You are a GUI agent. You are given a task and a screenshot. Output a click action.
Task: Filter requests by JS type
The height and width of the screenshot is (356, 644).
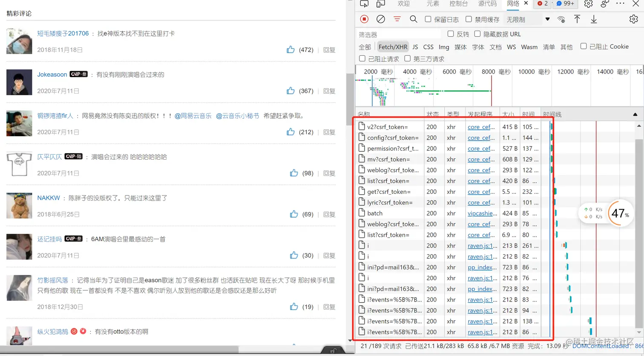(x=415, y=47)
